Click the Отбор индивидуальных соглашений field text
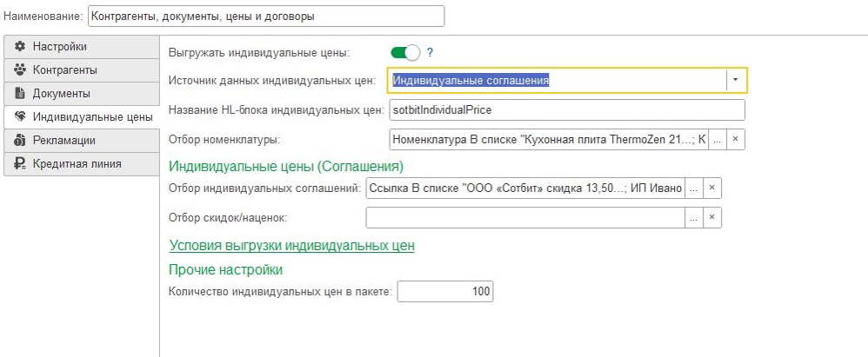 (x=525, y=188)
